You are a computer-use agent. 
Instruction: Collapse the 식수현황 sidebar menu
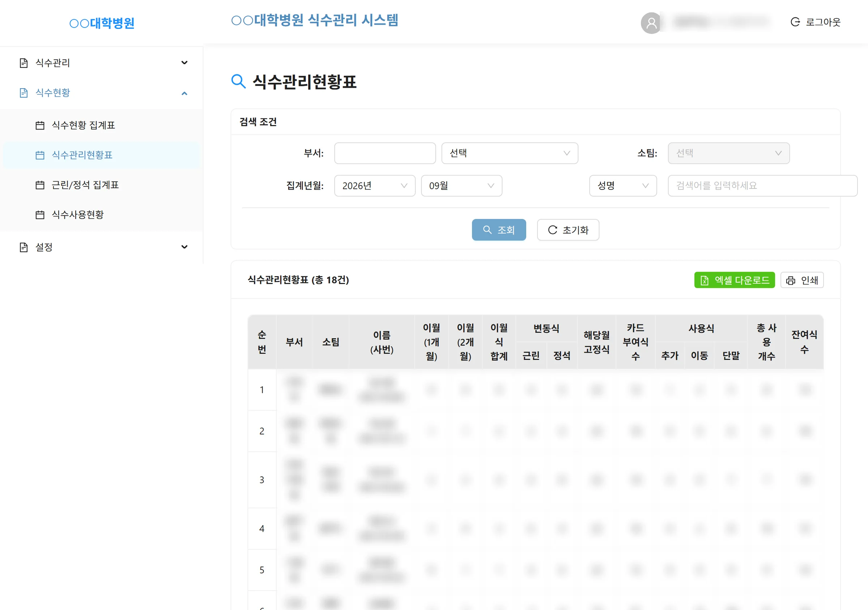tap(101, 93)
